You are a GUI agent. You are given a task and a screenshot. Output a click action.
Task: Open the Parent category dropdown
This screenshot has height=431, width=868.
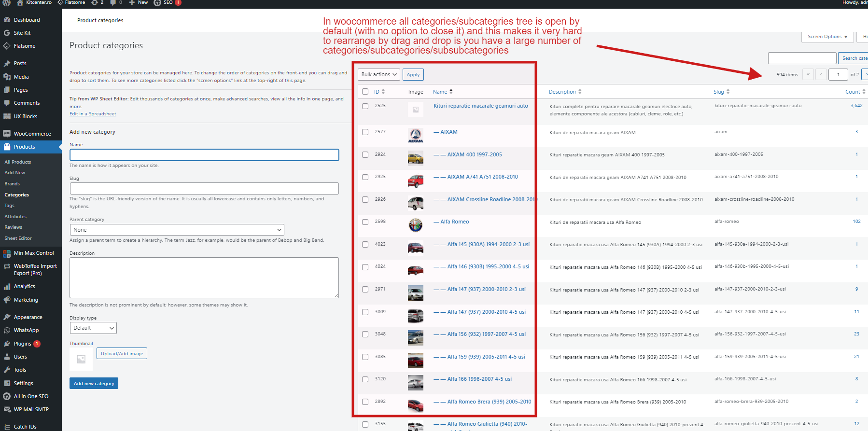177,230
